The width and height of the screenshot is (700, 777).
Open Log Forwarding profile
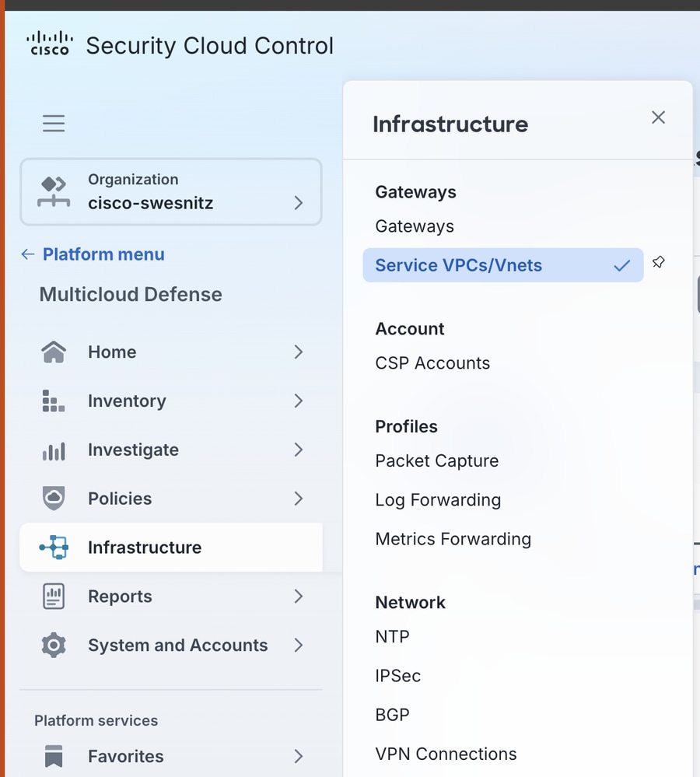pyautogui.click(x=438, y=500)
